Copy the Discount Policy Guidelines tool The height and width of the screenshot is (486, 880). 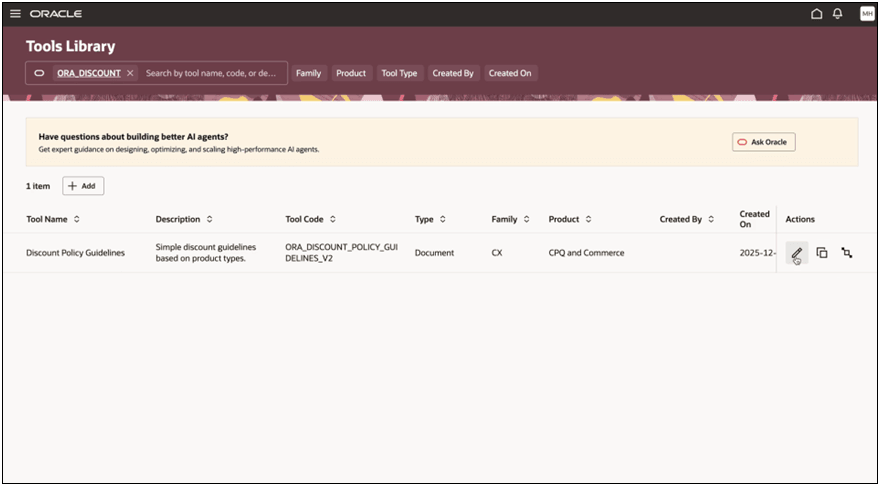tap(822, 253)
